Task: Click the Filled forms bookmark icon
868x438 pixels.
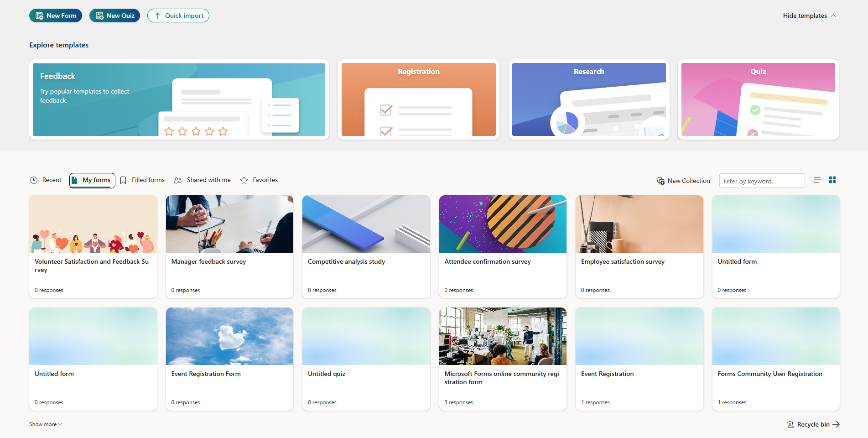Action: pyautogui.click(x=123, y=180)
